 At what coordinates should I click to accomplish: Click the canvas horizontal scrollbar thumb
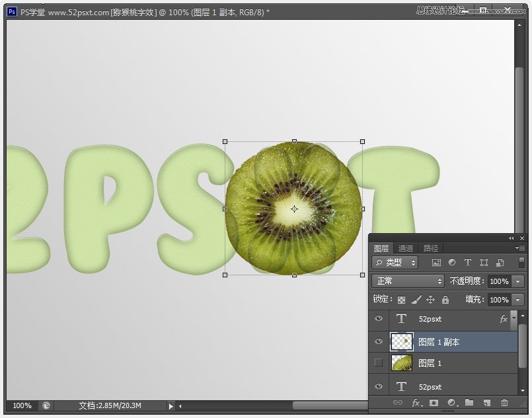coord(330,406)
